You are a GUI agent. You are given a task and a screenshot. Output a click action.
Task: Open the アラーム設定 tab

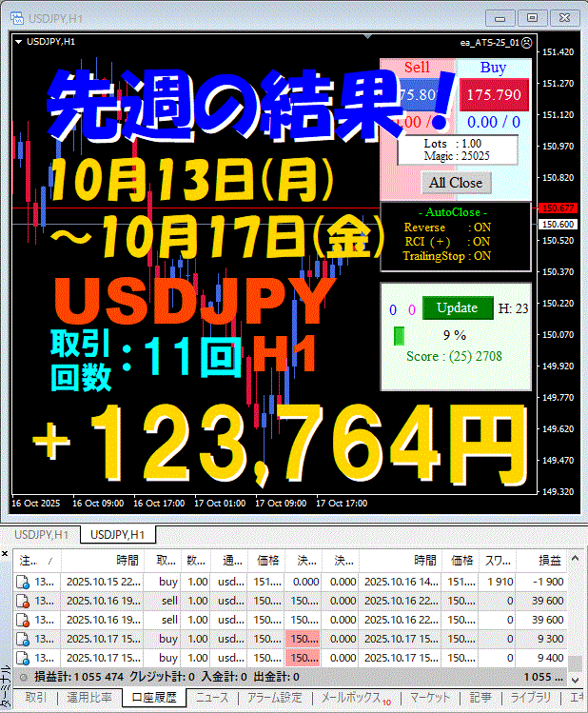pyautogui.click(x=274, y=698)
